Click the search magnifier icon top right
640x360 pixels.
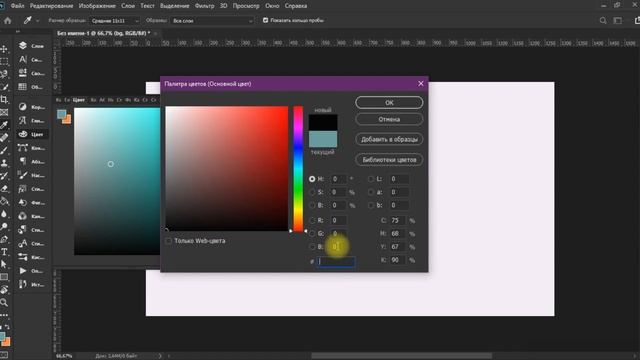point(603,20)
